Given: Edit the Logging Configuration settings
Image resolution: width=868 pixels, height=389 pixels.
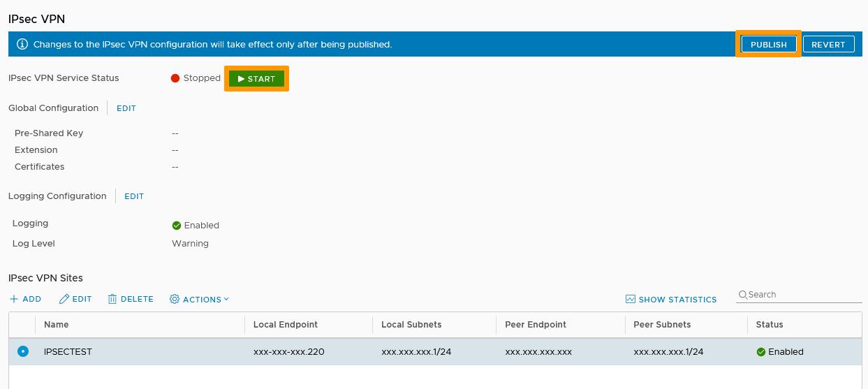Looking at the screenshot, I should (x=134, y=196).
